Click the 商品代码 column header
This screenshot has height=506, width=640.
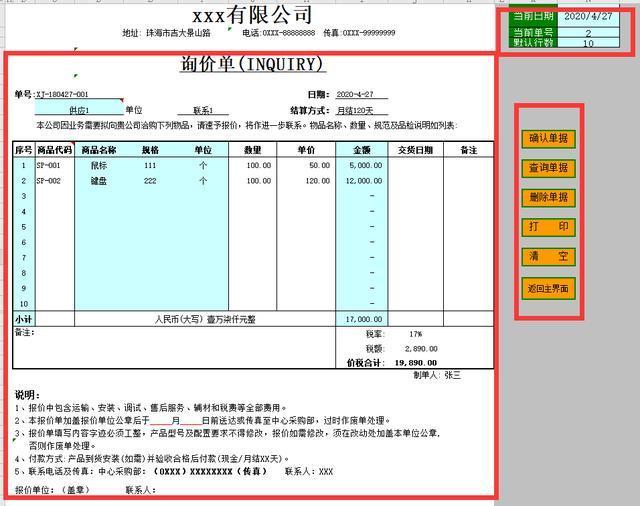[55, 150]
